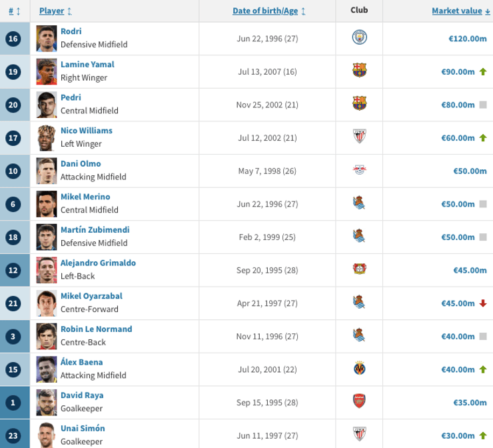
Task: Open Martín Zubimendi's profile link
Action: click(x=95, y=230)
